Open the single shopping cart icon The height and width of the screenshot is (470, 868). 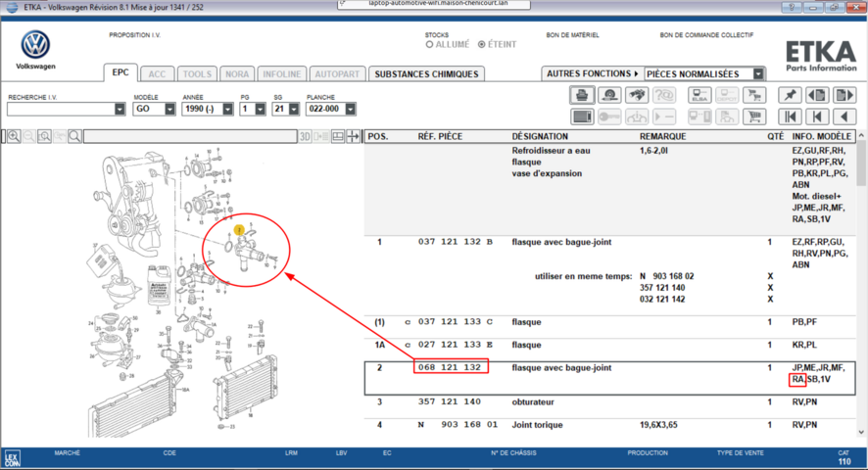(x=754, y=117)
